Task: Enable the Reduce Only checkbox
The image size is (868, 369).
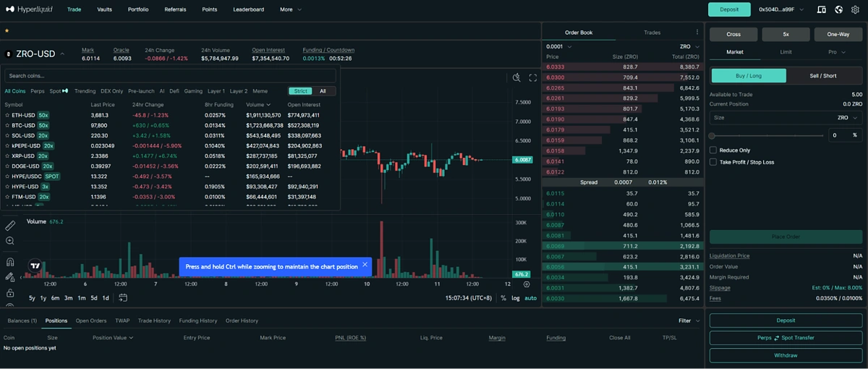Action: pos(713,150)
